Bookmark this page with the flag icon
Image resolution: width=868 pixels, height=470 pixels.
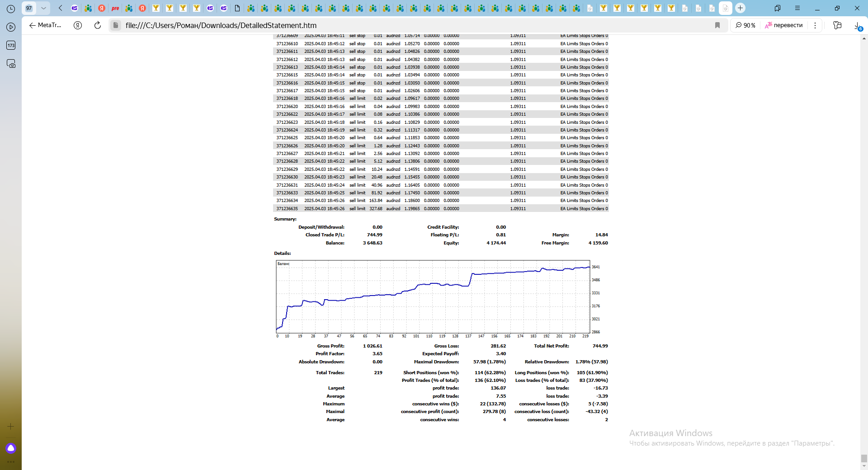point(717,25)
